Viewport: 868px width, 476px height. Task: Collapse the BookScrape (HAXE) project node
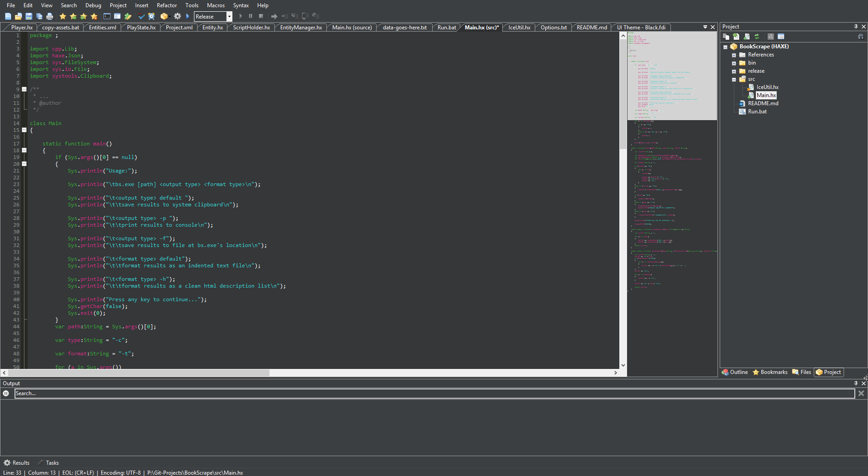click(725, 47)
